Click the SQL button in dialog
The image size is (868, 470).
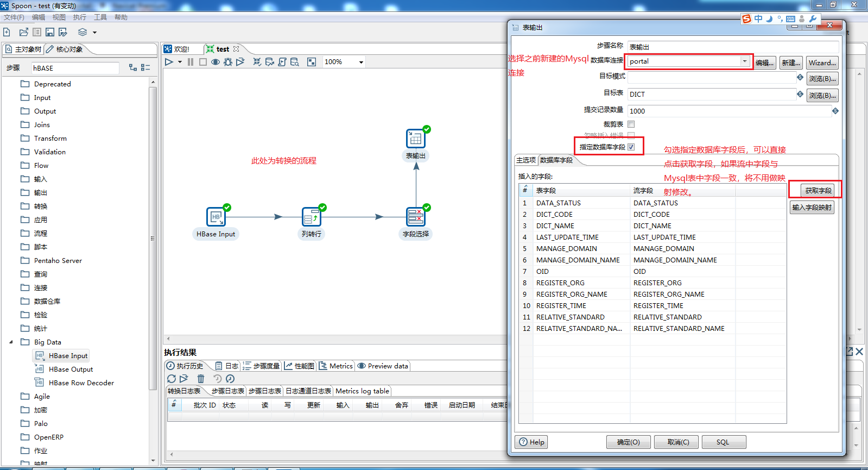pyautogui.click(x=724, y=442)
